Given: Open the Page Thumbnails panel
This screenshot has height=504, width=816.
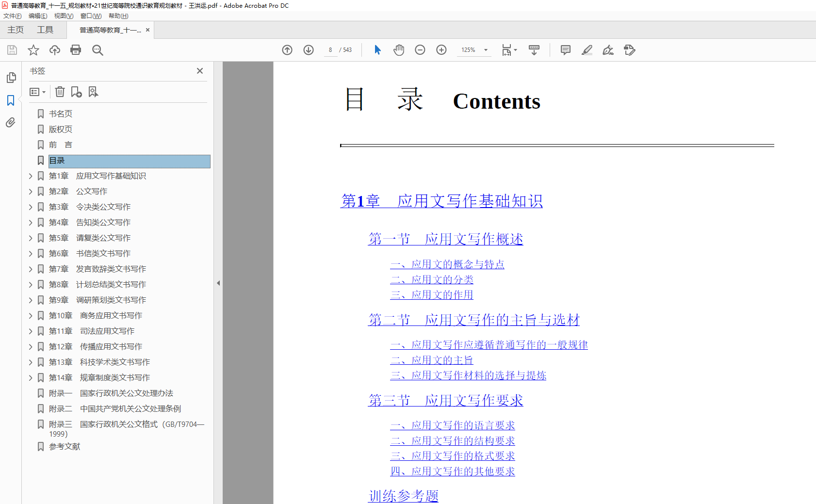Looking at the screenshot, I should 11,77.
